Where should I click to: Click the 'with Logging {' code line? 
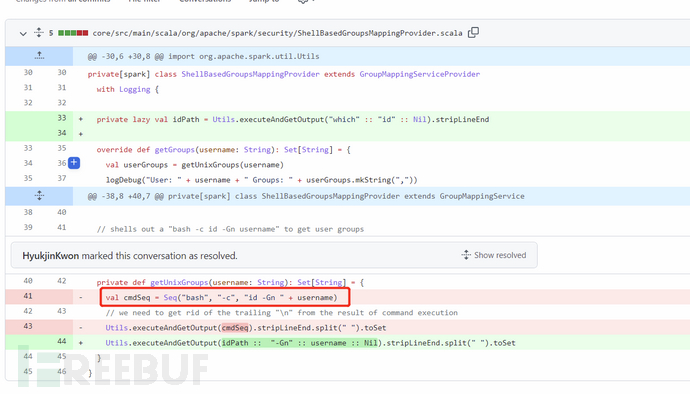pyautogui.click(x=128, y=89)
